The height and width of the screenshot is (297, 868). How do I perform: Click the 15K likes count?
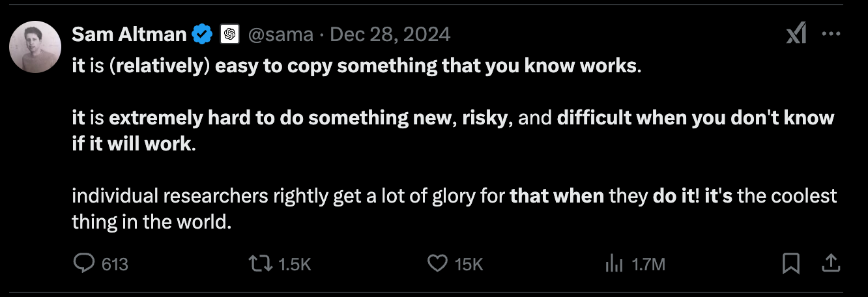click(x=469, y=264)
